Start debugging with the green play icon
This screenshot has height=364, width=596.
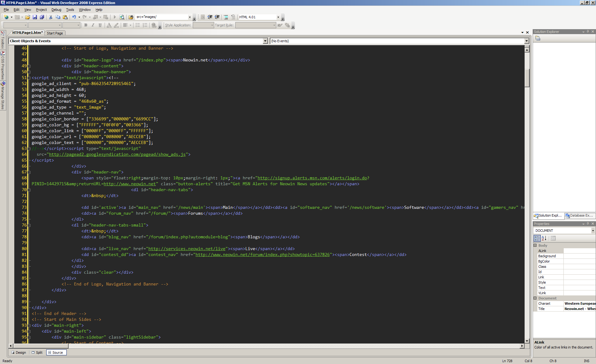(115, 17)
